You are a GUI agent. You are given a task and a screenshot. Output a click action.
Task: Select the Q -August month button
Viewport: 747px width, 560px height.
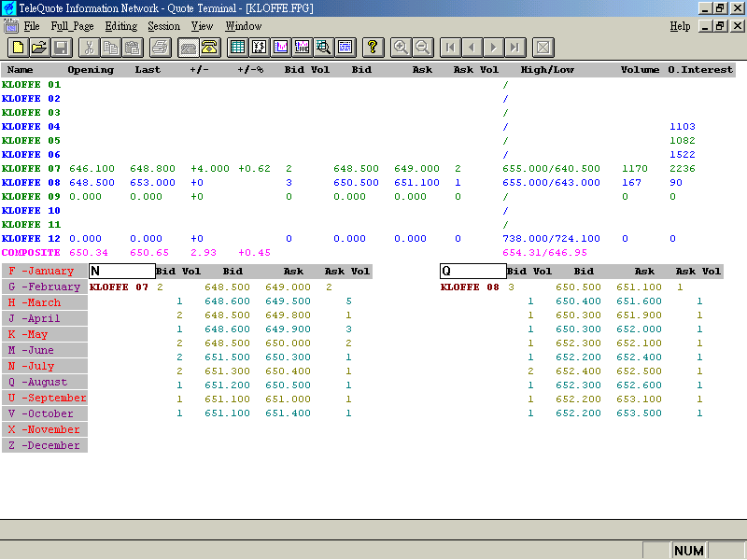coord(45,382)
